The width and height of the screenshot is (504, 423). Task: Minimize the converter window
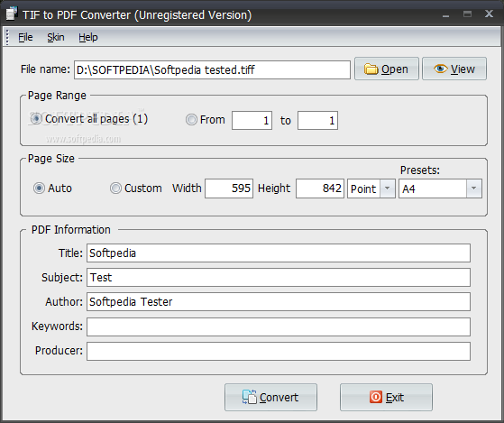click(445, 14)
